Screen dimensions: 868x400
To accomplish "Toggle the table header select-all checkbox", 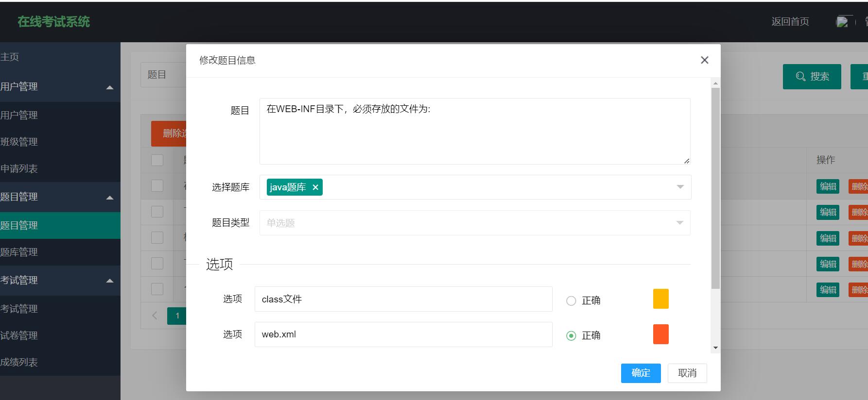I will (157, 160).
